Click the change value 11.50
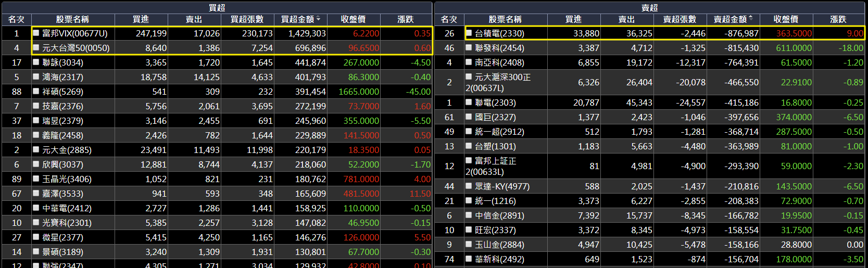The height and width of the screenshot is (268, 868). click(420, 194)
